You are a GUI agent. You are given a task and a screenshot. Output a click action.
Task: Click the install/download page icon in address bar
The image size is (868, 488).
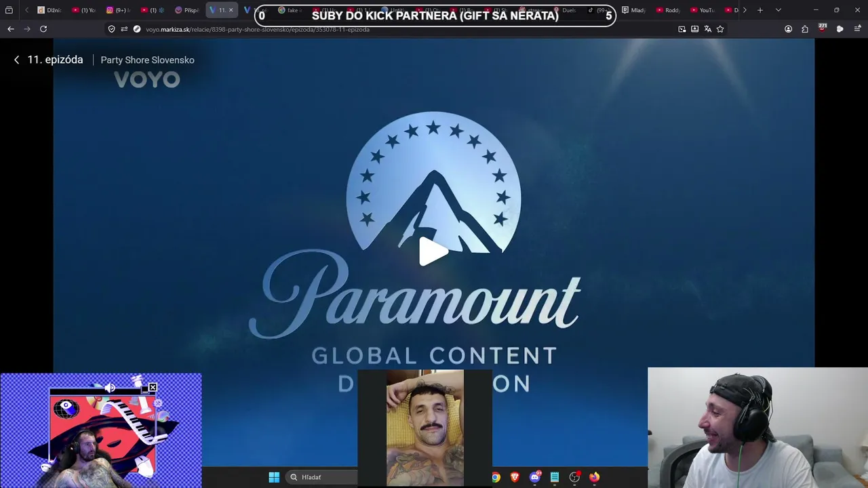click(695, 29)
